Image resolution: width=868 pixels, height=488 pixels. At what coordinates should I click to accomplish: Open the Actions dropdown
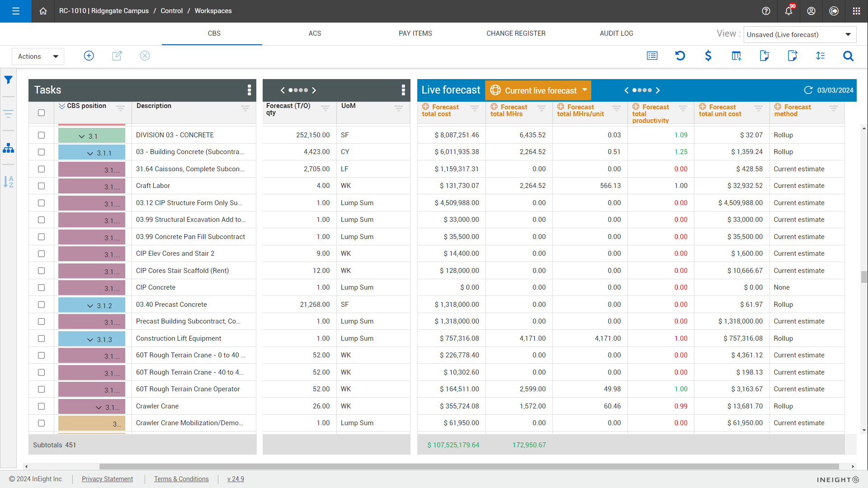click(x=38, y=56)
